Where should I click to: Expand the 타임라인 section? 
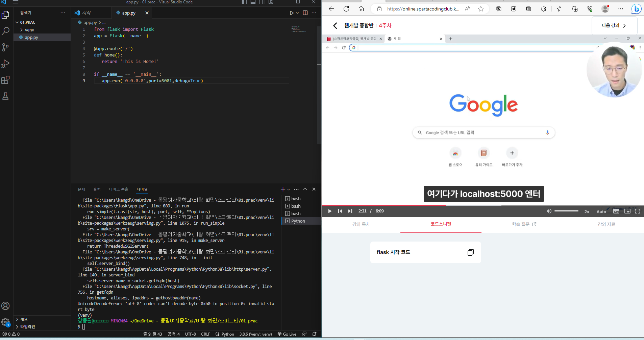(x=27, y=326)
